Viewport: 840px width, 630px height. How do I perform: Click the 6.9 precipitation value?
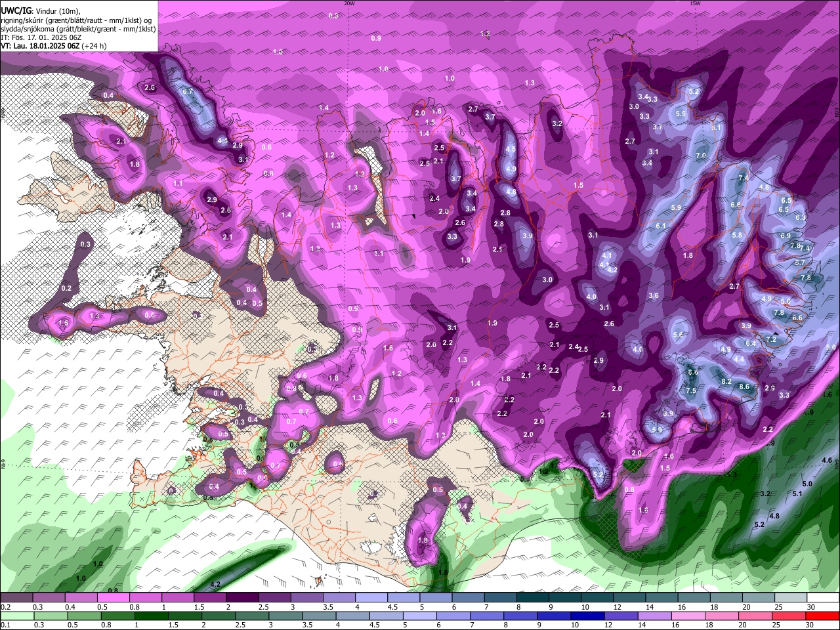click(786, 236)
